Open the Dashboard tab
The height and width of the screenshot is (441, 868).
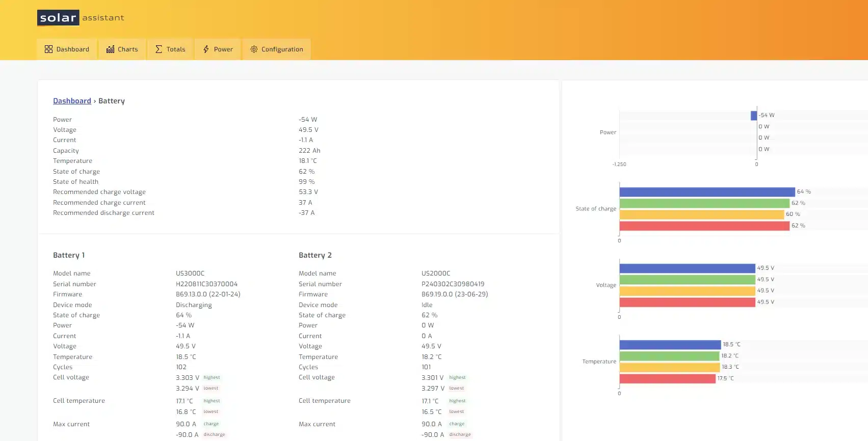tap(67, 49)
